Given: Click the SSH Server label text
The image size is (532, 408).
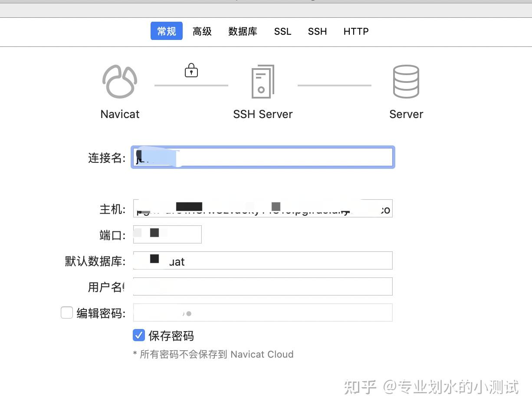Looking at the screenshot, I should click(263, 114).
